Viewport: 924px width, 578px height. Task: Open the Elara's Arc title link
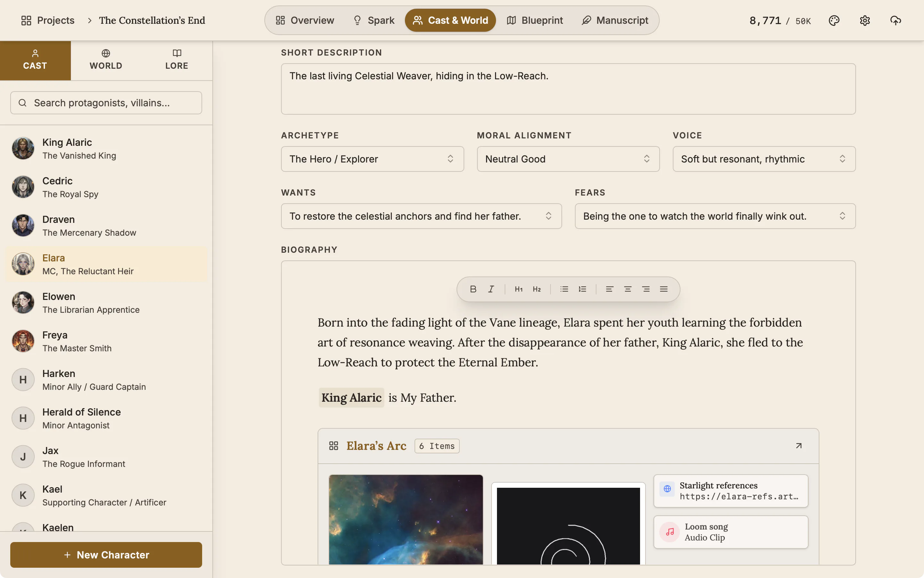376,446
